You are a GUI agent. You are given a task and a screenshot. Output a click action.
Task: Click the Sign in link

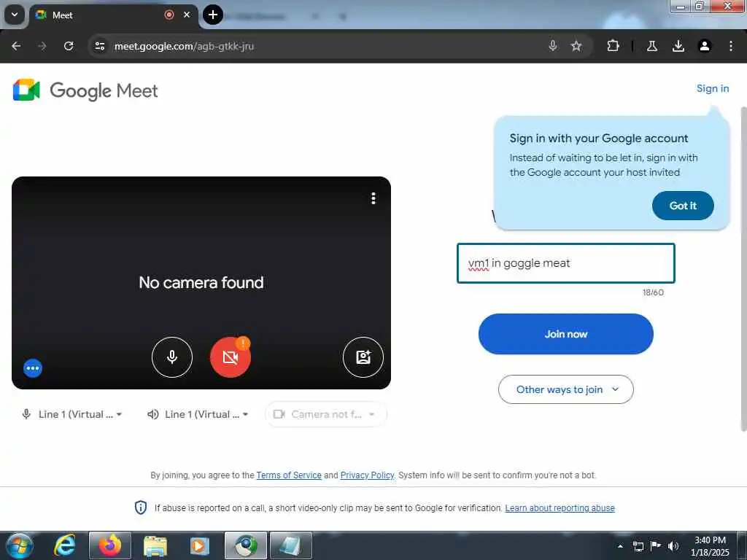(713, 88)
